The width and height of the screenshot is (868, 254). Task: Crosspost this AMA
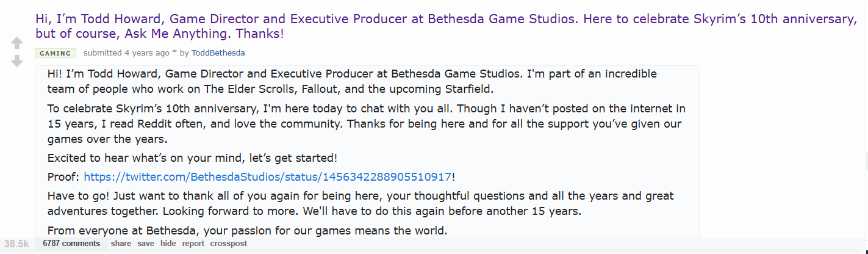tap(229, 244)
